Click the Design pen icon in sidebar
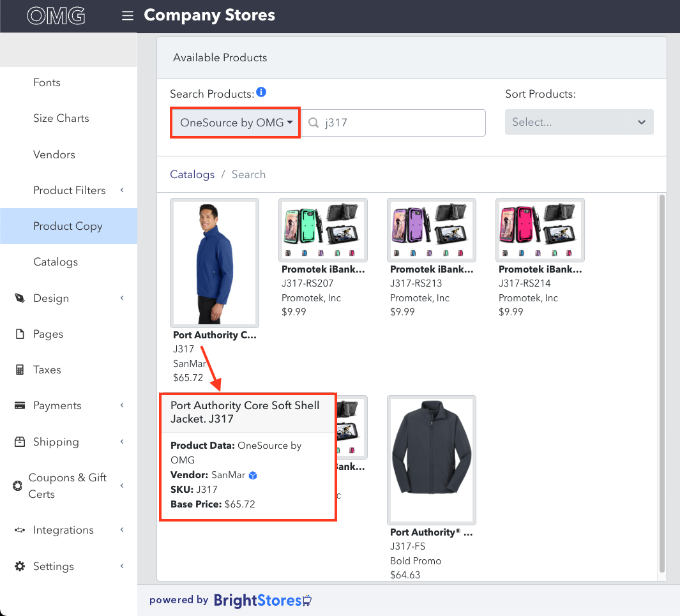This screenshot has width=680, height=616. click(20, 298)
